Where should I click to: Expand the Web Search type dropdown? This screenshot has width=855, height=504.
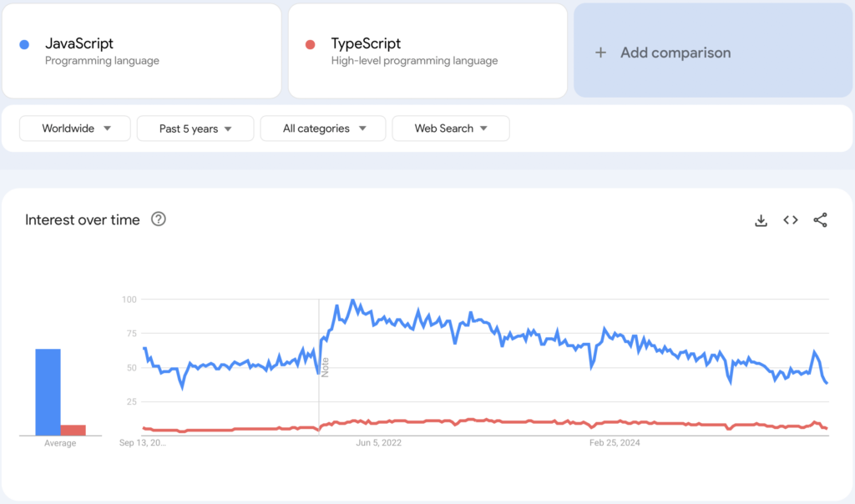(450, 129)
